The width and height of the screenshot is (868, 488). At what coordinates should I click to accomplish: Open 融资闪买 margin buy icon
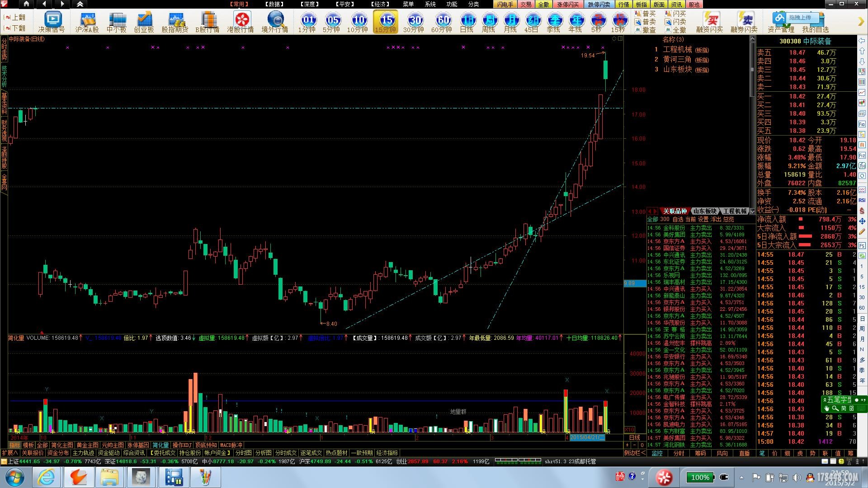(x=710, y=22)
